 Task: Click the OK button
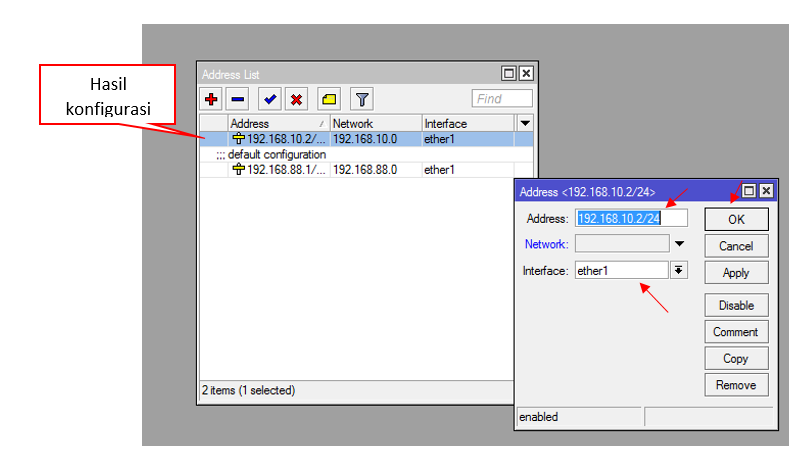coord(736,219)
